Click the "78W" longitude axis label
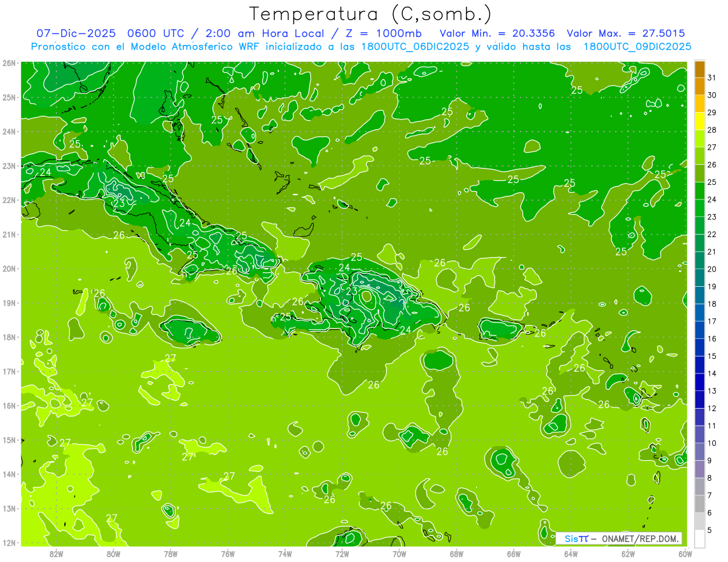This screenshot has width=728, height=562. [x=170, y=554]
